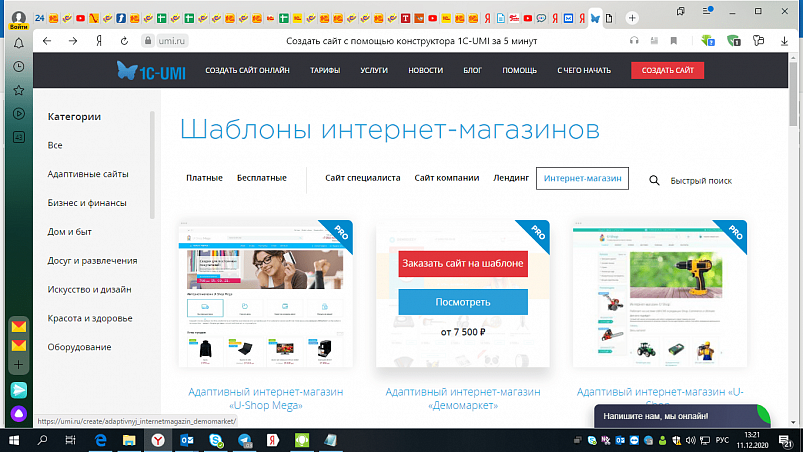803x452 pixels.
Task: Open the U-Shop Mega template thumbnail
Action: (266, 294)
